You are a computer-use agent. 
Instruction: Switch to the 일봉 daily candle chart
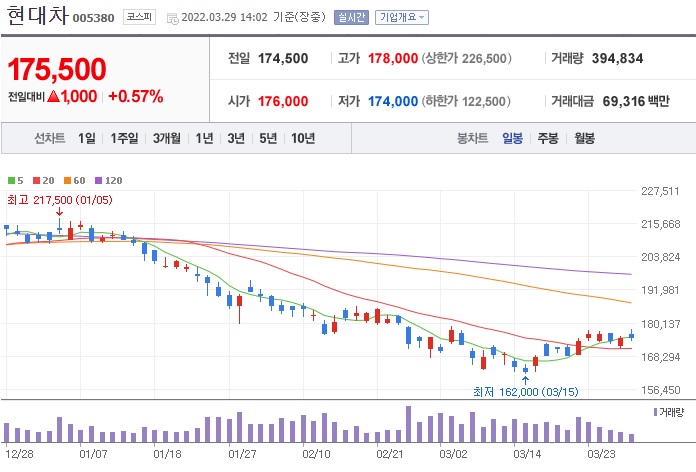[x=513, y=138]
